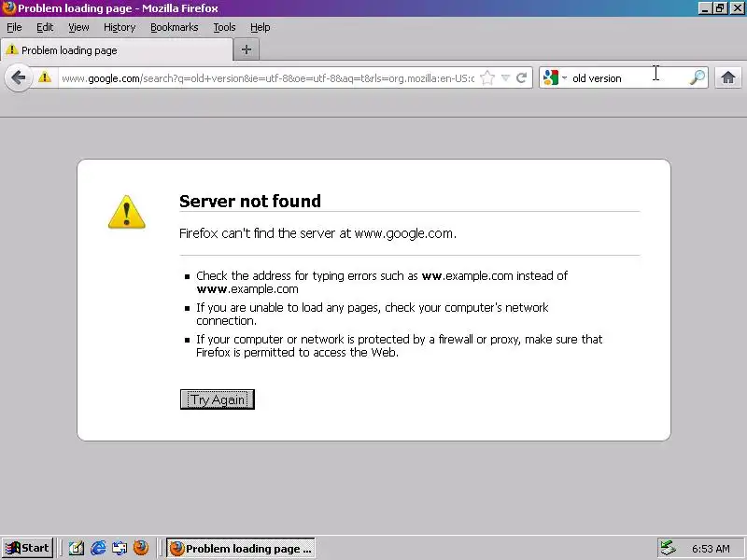Go back with the Back arrow button
This screenshot has height=560, width=747.
[19, 77]
